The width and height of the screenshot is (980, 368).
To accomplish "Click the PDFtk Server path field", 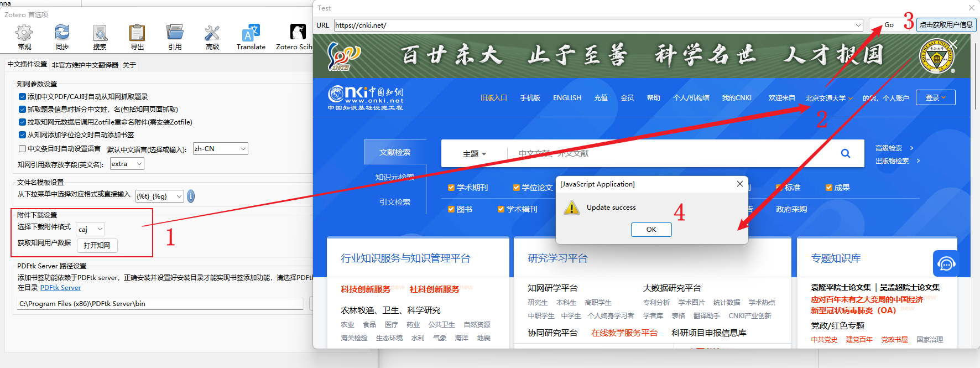I will [x=160, y=303].
